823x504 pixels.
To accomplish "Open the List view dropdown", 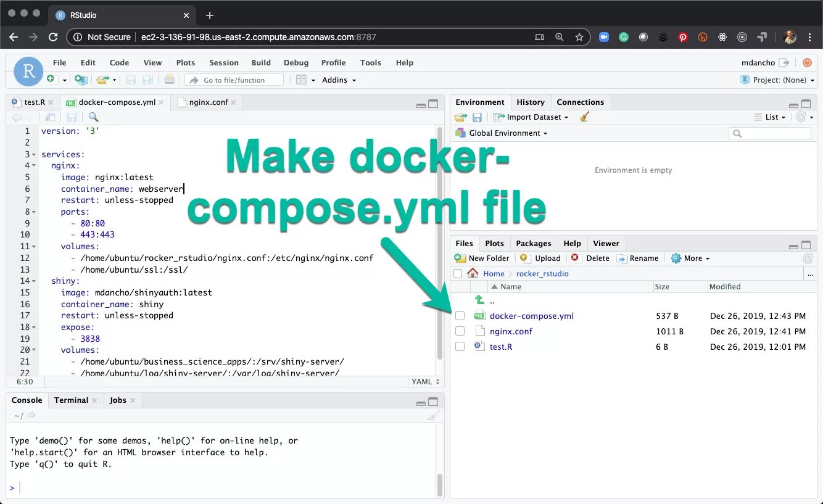I will pos(770,117).
